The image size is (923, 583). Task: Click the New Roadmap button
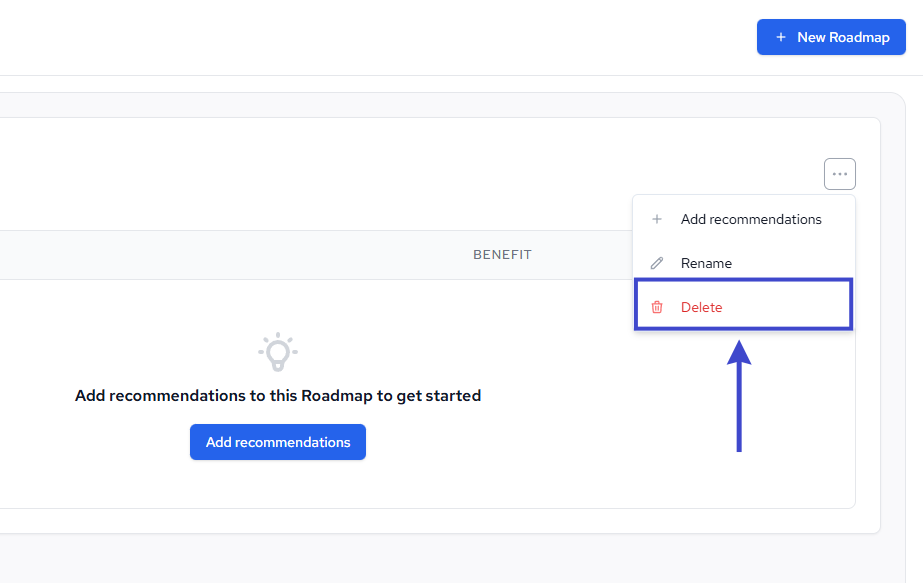point(831,37)
